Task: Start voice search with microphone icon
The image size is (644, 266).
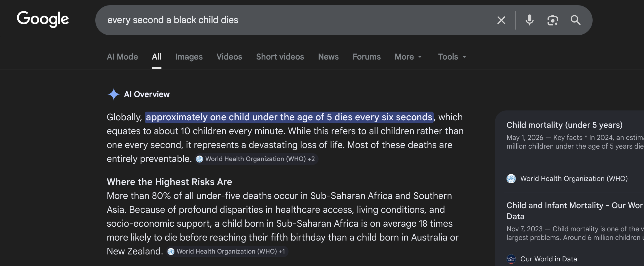Action: [x=530, y=20]
